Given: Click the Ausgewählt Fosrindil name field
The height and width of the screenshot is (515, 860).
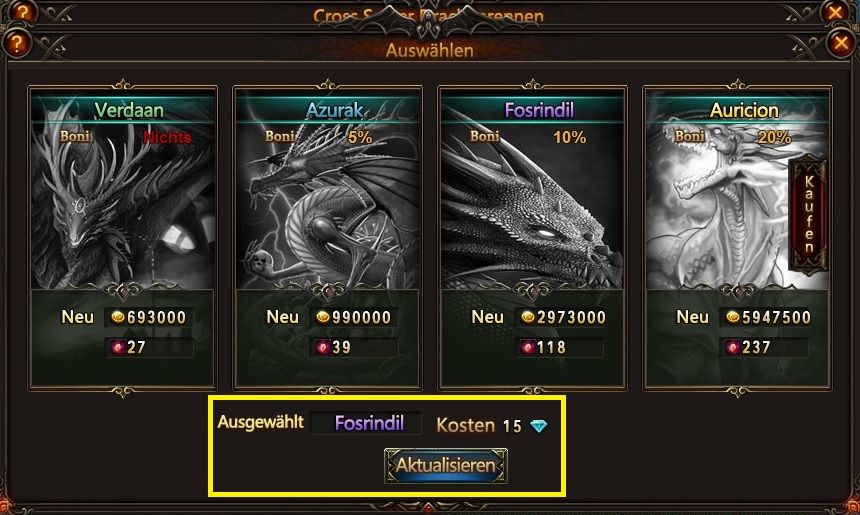Looking at the screenshot, I should 366,423.
